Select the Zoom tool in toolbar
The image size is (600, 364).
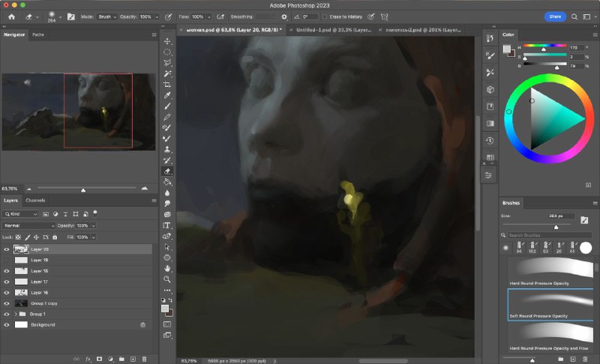(166, 279)
